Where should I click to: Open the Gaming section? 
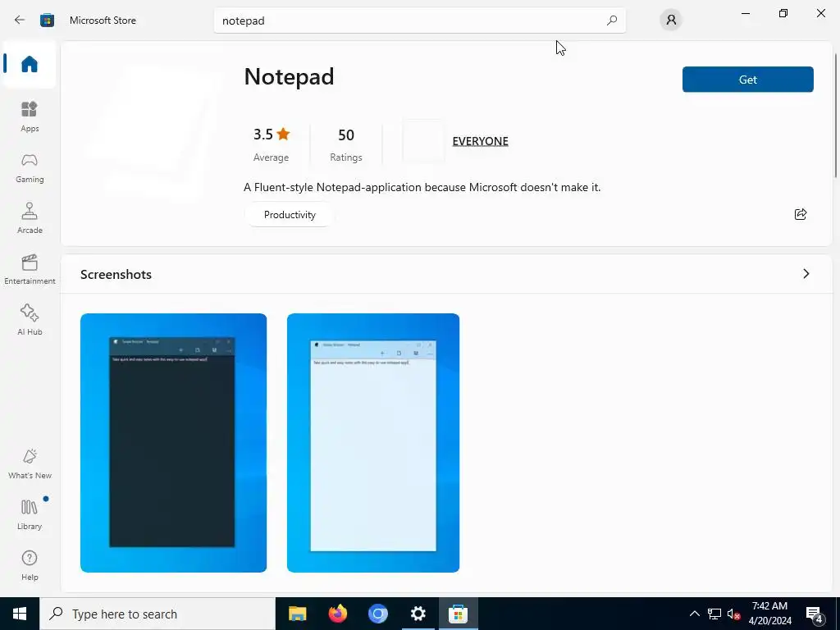[30, 167]
